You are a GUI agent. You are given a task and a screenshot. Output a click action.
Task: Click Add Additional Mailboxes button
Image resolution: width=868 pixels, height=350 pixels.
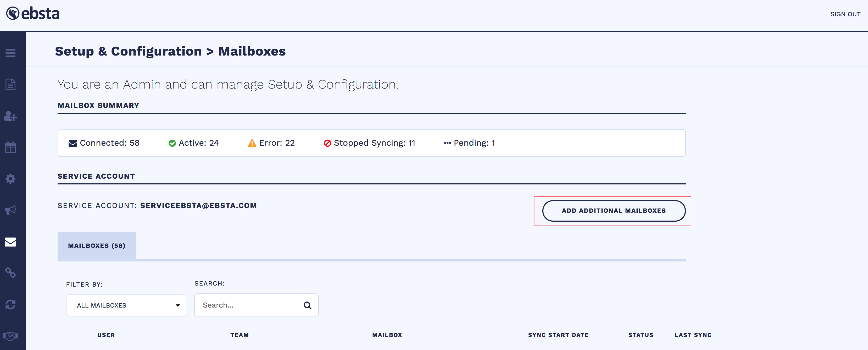click(x=614, y=211)
